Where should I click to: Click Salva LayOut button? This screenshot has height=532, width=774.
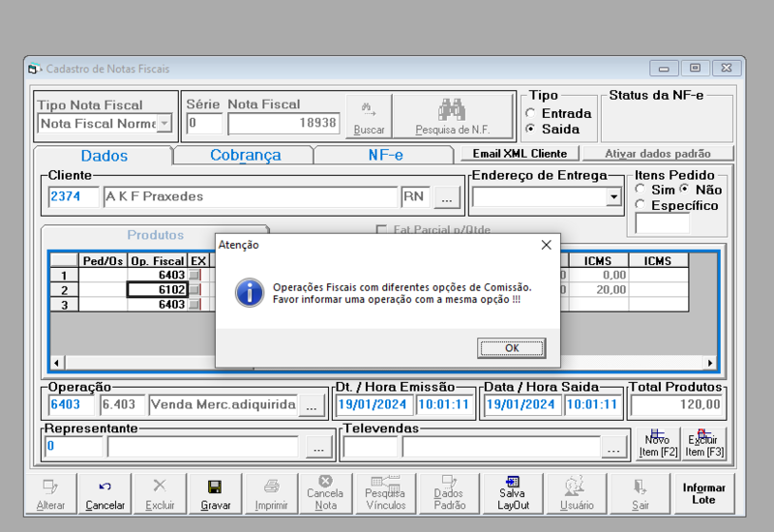pos(513,494)
